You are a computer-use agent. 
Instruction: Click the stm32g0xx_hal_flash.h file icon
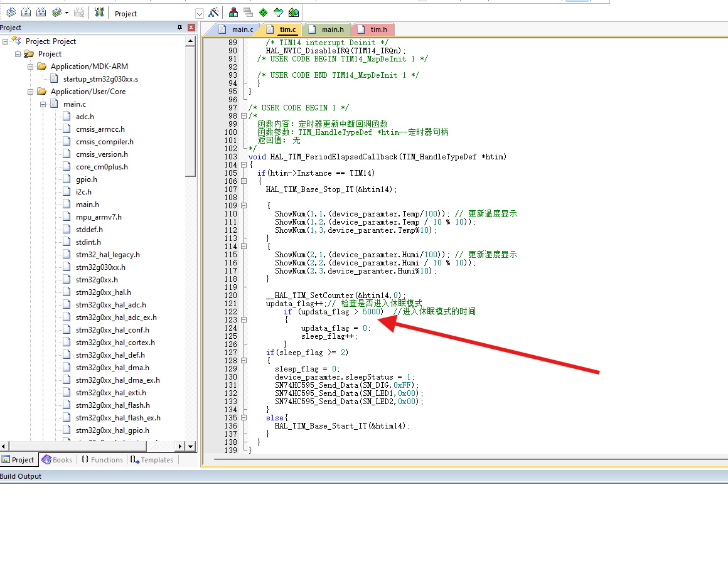[67, 405]
